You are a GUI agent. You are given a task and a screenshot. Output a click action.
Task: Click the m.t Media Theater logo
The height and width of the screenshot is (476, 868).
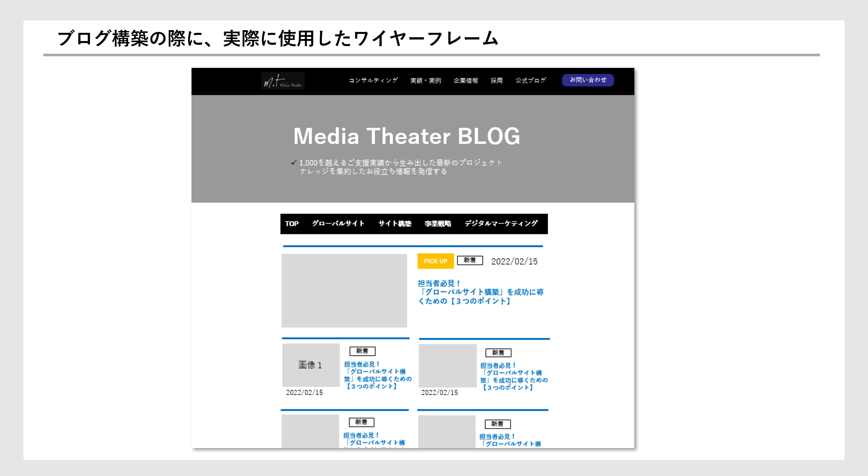tap(282, 80)
